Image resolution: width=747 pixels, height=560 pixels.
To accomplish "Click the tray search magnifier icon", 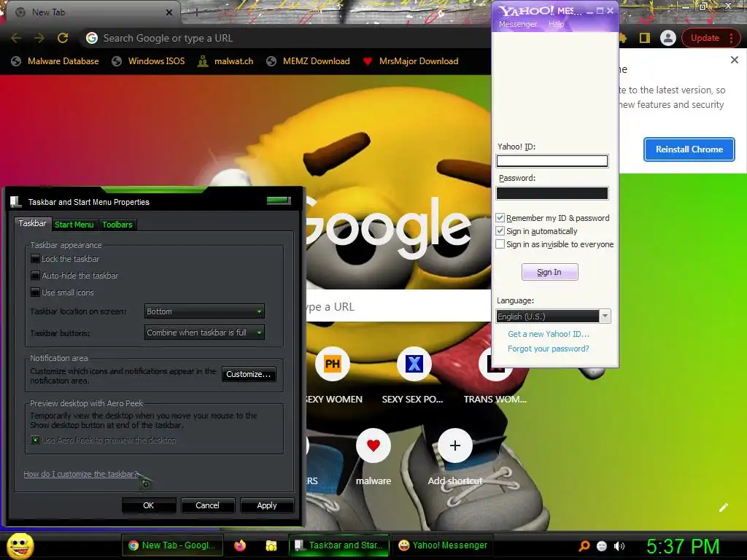I will tap(584, 545).
